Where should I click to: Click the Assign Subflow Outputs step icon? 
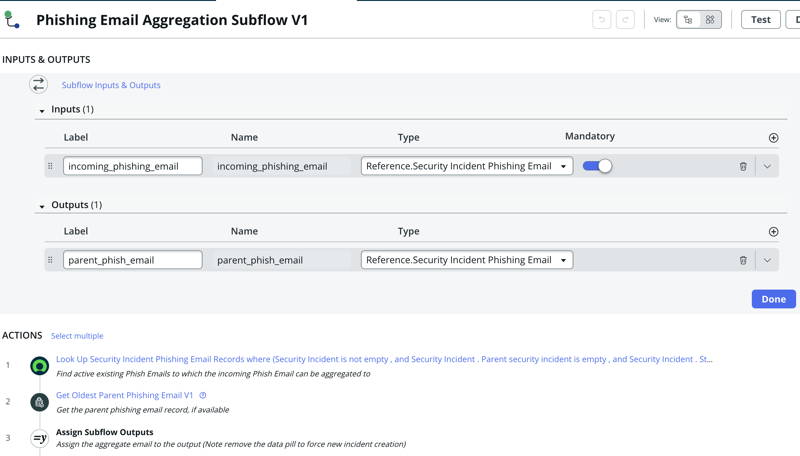(39, 438)
